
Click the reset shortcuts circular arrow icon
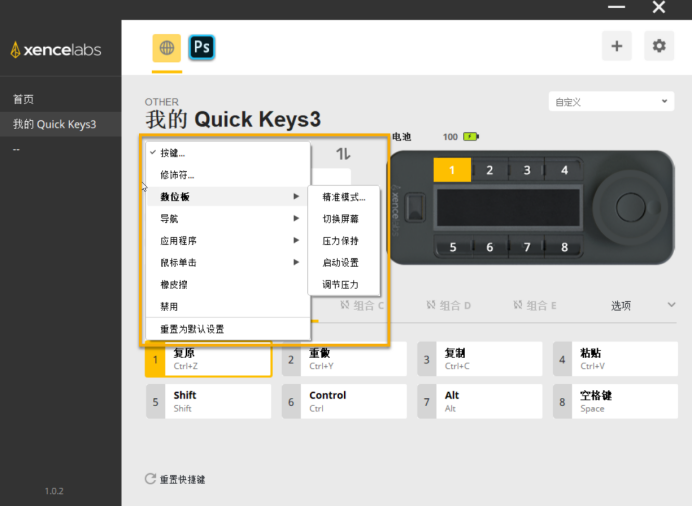click(150, 479)
